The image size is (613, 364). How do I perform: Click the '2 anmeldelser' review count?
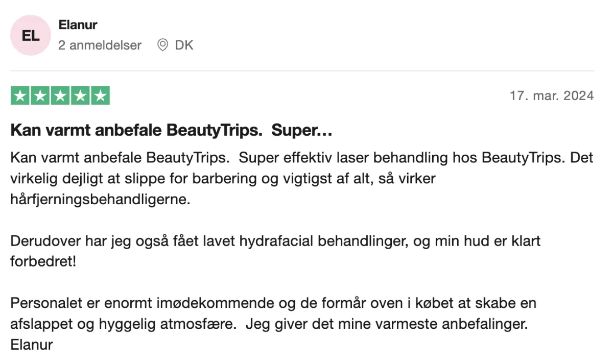point(100,45)
